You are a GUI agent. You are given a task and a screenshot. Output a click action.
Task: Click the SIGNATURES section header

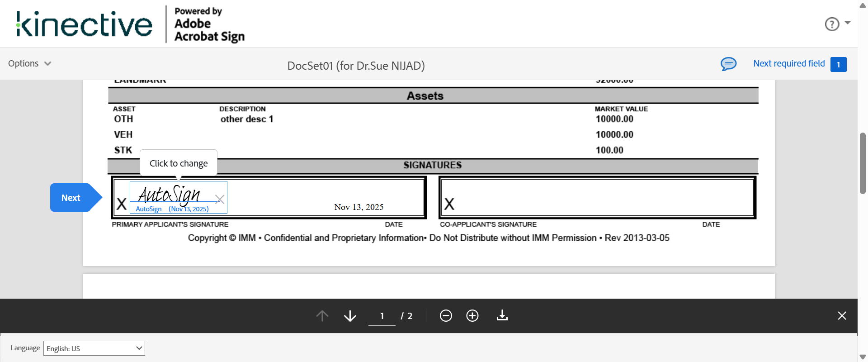[433, 165]
